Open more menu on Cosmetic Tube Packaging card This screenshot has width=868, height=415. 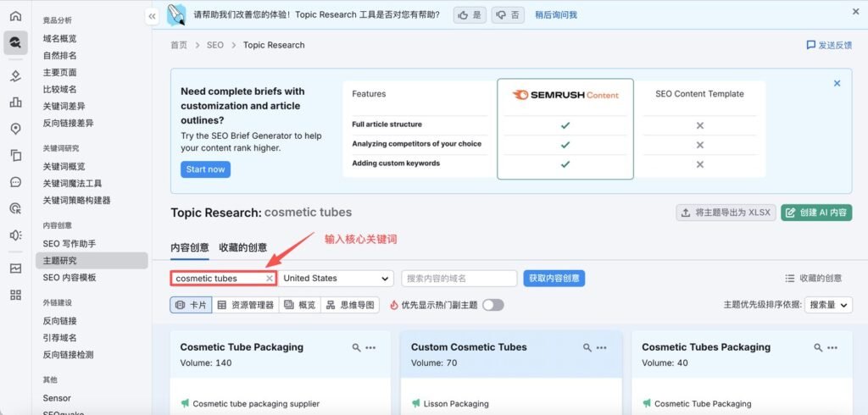371,347
